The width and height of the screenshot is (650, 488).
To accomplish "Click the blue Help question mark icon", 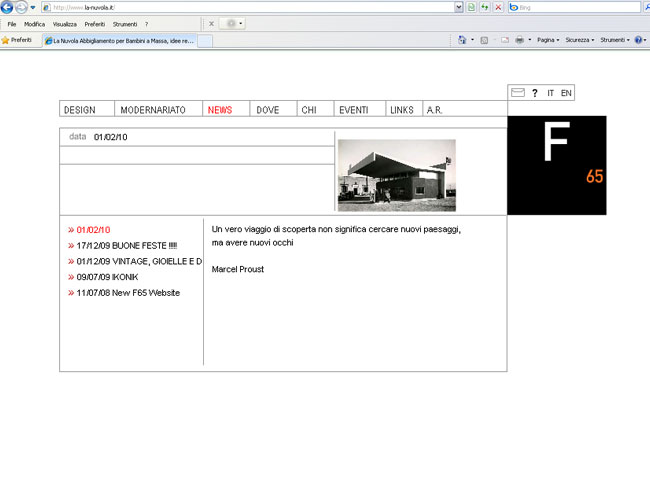I will 638,40.
